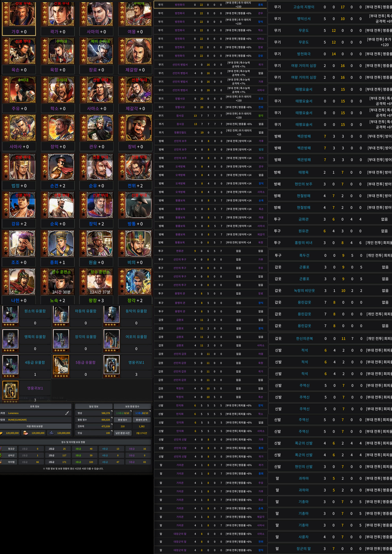Select the 육손 hero portrait

click(x=22, y=51)
